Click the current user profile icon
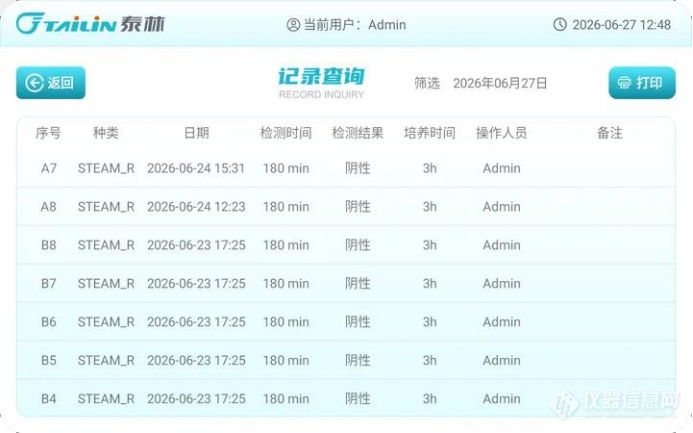Image resolution: width=693 pixels, height=433 pixels. coord(293,25)
